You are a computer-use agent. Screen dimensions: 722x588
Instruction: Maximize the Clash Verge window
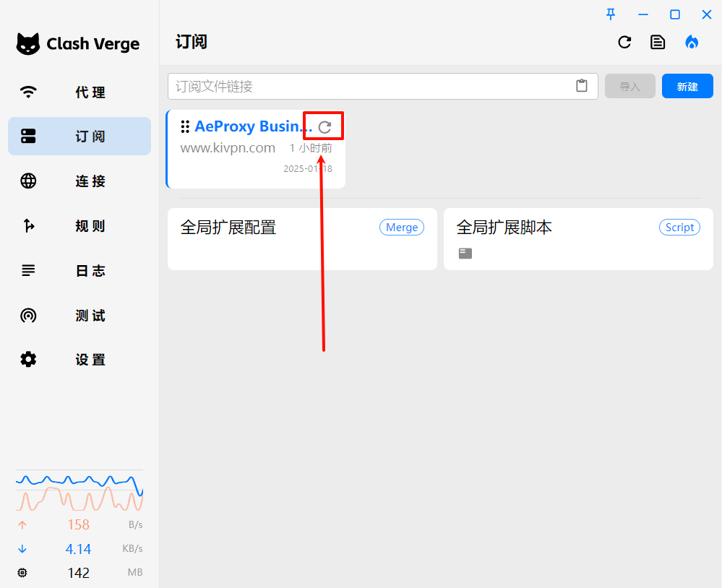click(x=674, y=14)
